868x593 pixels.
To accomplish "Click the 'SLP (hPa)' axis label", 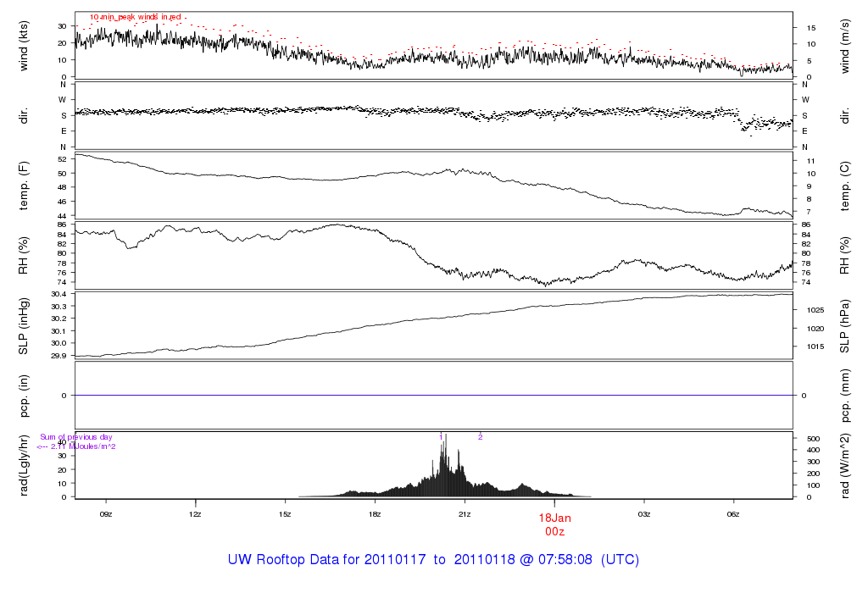I will pos(845,326).
